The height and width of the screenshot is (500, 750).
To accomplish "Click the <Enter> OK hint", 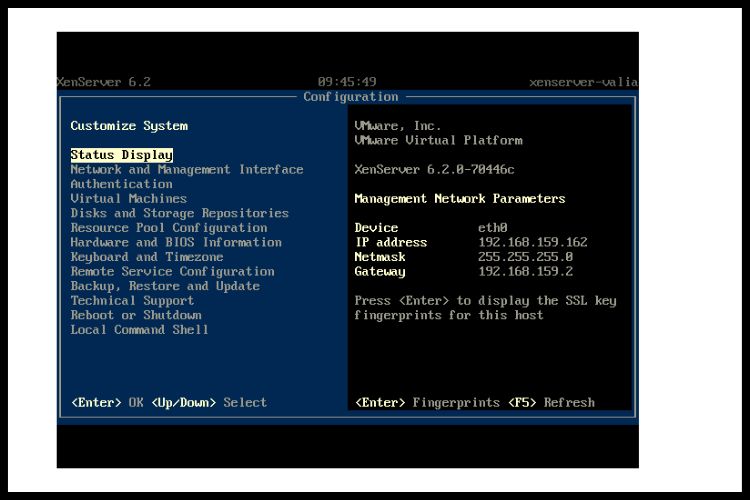I will tap(108, 402).
